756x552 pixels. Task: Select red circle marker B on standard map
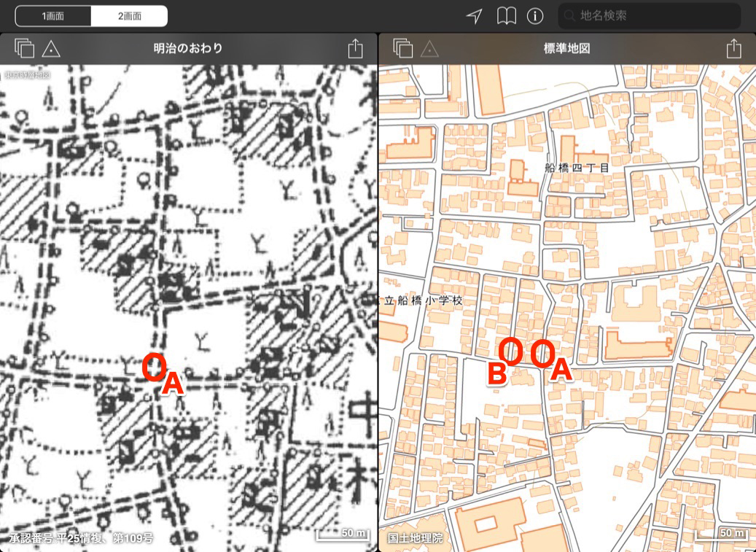[x=512, y=351]
